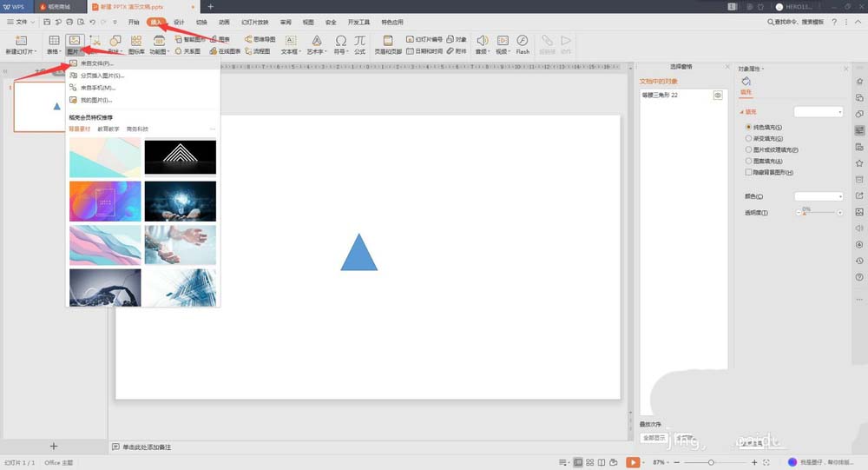Choose 来自文件 from the picture menu
The height and width of the screenshot is (470, 868).
click(x=97, y=63)
